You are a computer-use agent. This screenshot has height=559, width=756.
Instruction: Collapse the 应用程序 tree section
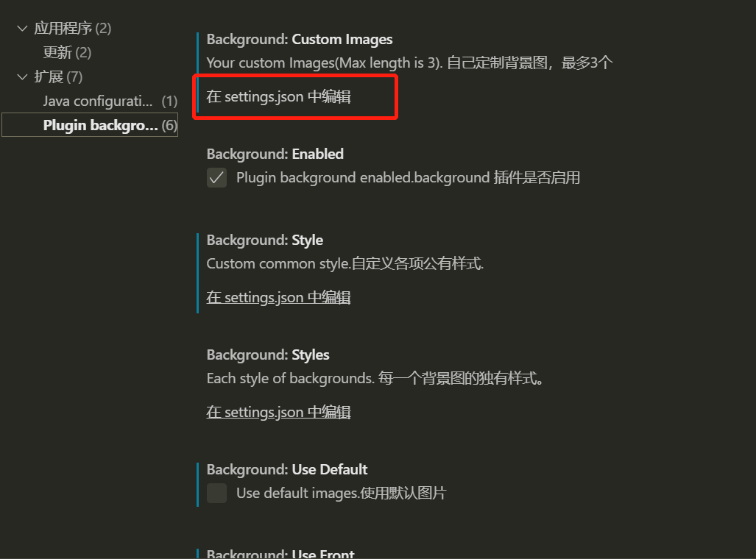click(21, 27)
